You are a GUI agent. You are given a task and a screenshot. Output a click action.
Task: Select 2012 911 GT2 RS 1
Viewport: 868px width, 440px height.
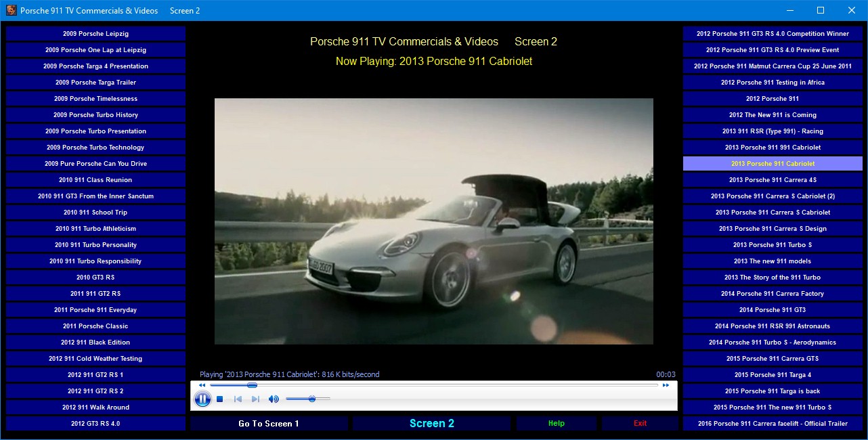[x=95, y=375]
